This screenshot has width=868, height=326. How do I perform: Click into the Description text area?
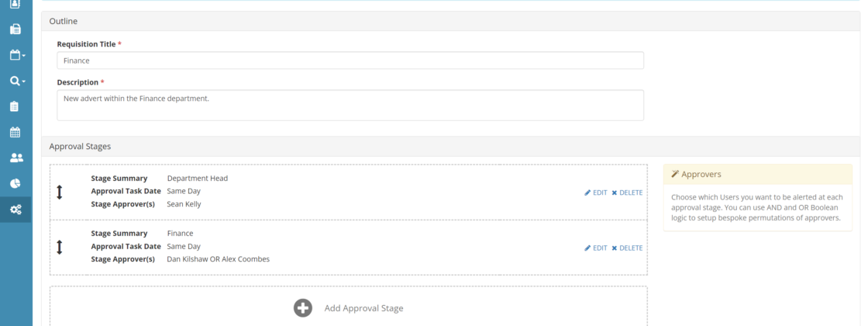pyautogui.click(x=350, y=105)
